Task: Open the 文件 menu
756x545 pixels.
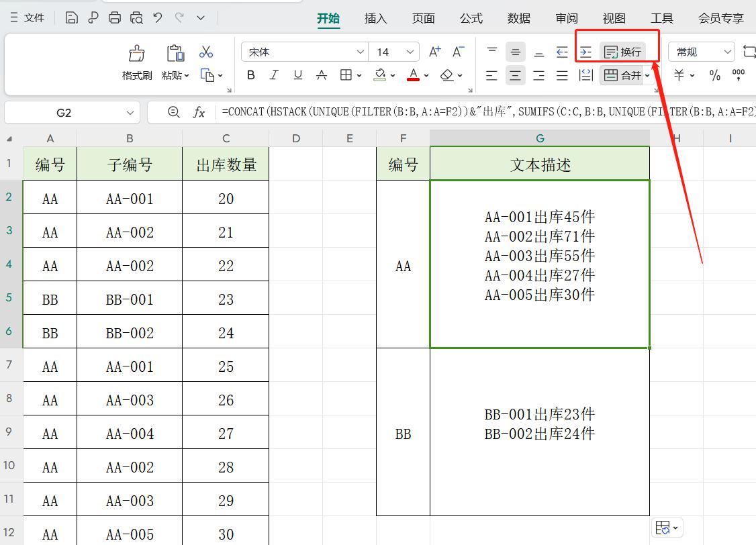Action: click(x=28, y=18)
